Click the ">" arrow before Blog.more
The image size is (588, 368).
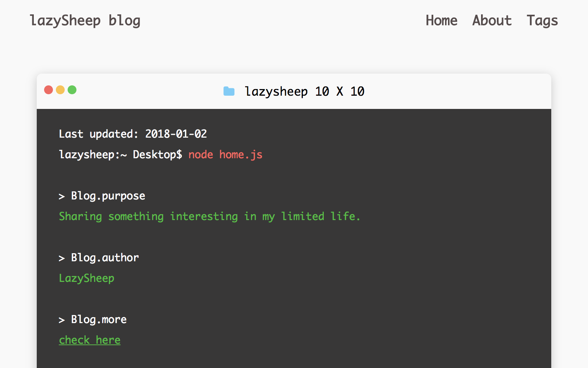62,320
